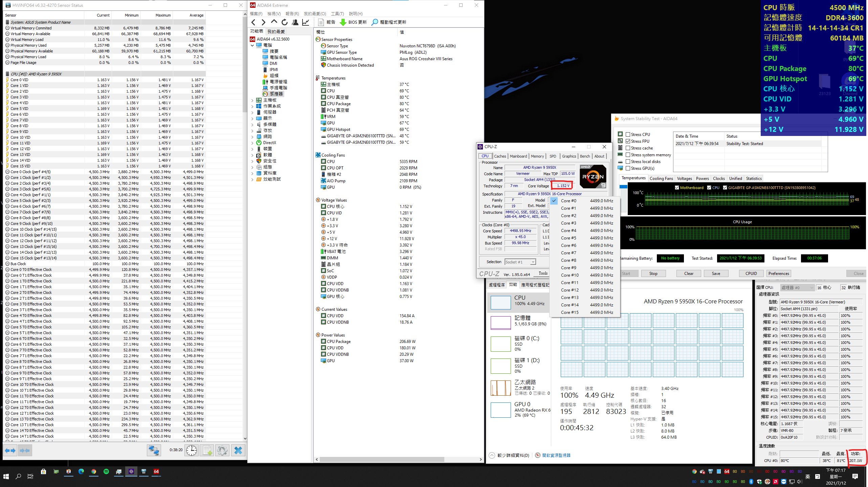Click 開啟資源監視器 link in Task Manager
The width and height of the screenshot is (868, 487).
[x=556, y=455]
